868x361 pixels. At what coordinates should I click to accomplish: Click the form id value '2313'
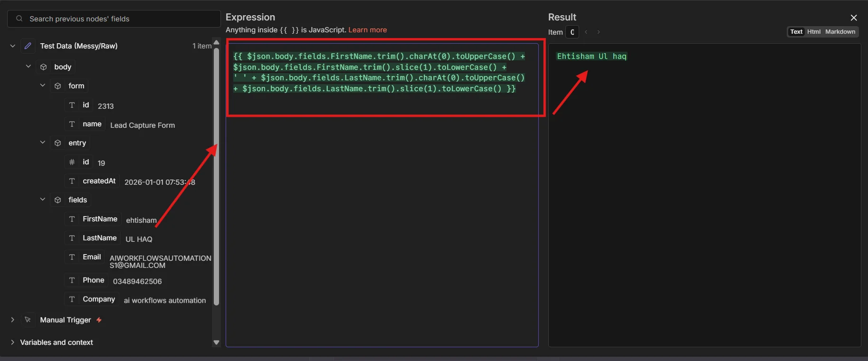(105, 106)
